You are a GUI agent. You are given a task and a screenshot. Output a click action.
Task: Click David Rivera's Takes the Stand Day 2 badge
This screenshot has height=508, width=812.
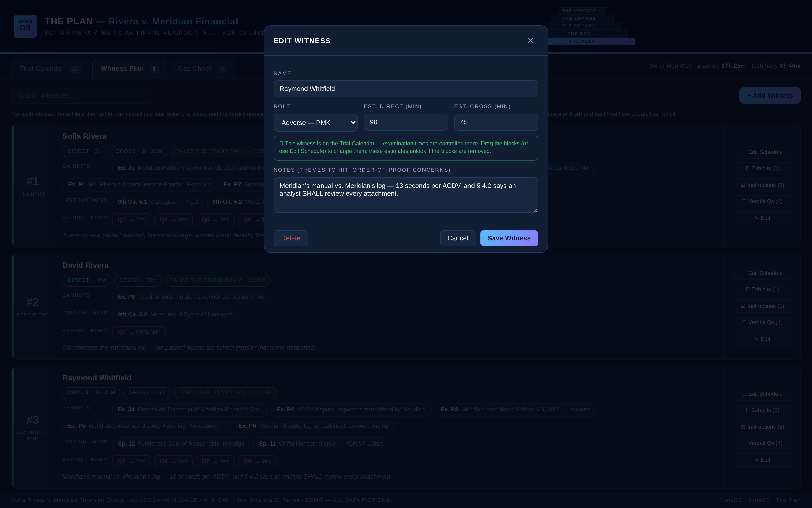click(x=218, y=280)
